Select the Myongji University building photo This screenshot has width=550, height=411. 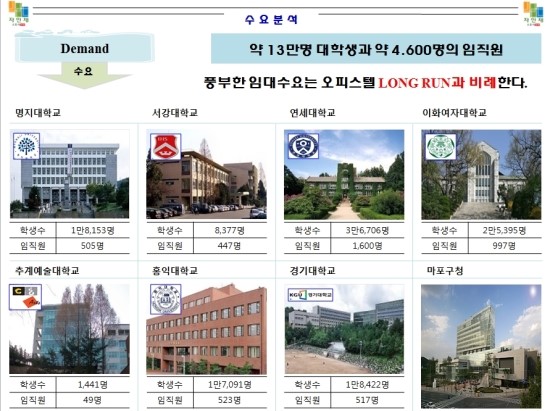tap(69, 174)
